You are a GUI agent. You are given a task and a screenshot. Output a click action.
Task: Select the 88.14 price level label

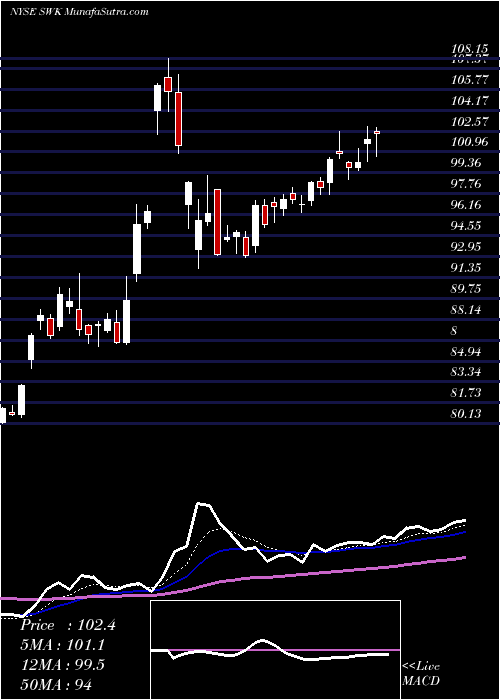coord(467,309)
